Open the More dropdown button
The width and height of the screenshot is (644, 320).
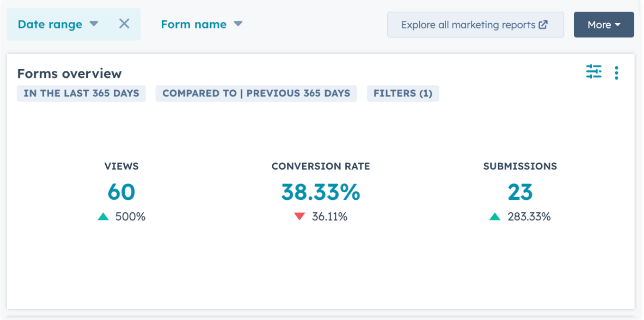tap(603, 25)
